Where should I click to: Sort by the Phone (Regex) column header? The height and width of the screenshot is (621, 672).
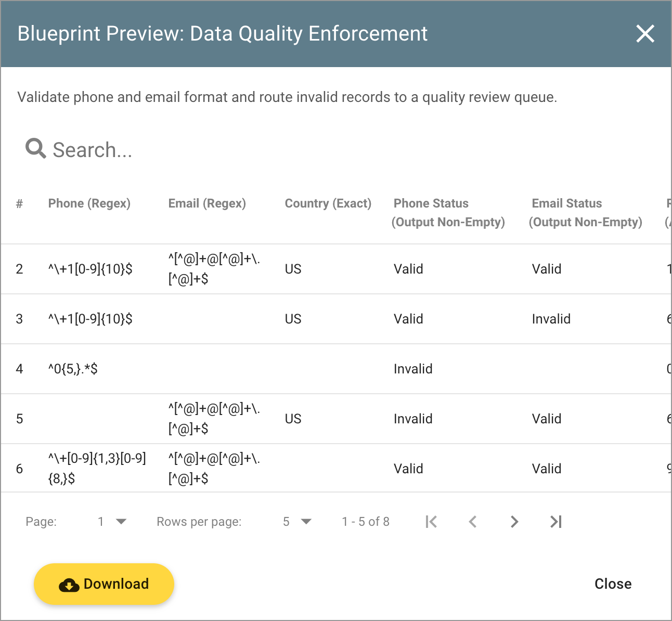tap(89, 203)
